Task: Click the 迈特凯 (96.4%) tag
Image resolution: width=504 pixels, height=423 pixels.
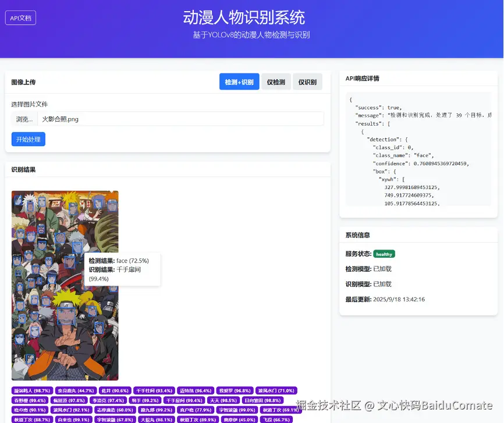Action: point(196,390)
